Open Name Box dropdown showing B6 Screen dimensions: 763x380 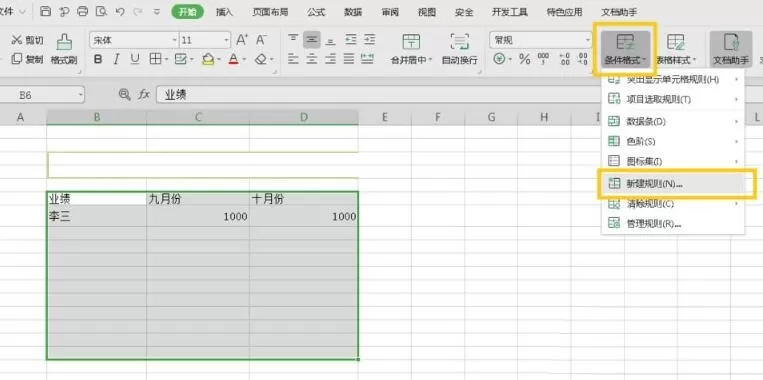(81, 95)
